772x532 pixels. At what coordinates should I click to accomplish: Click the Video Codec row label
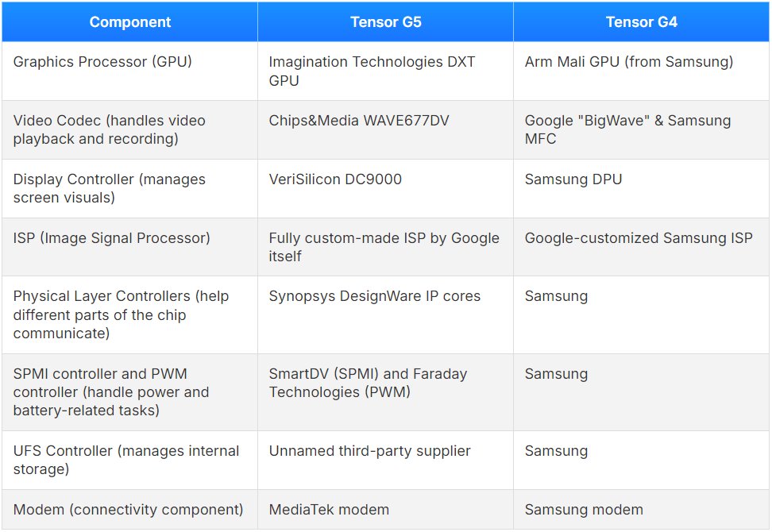110,129
